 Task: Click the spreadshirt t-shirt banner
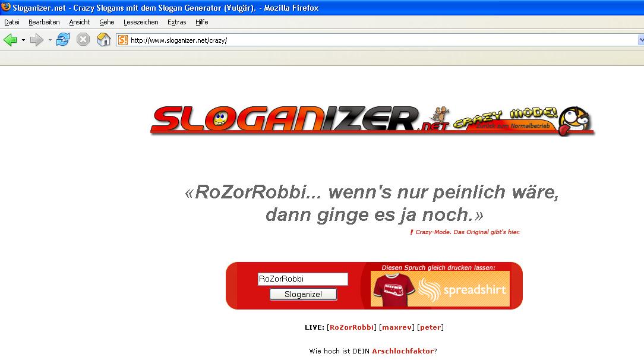(x=440, y=289)
